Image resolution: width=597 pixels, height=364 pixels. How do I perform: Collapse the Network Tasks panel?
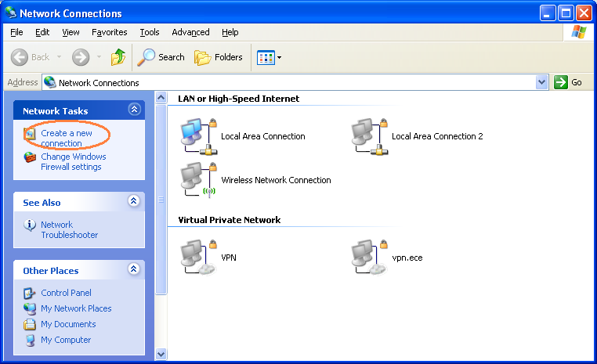(x=134, y=110)
